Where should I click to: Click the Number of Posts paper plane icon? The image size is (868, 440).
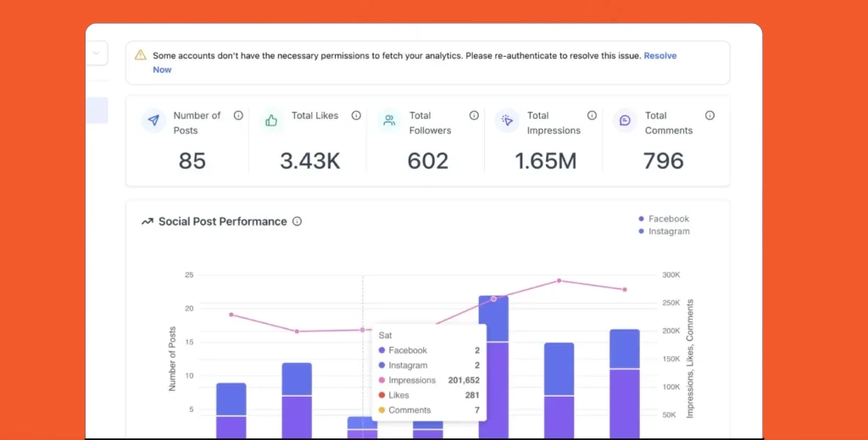[x=153, y=120]
